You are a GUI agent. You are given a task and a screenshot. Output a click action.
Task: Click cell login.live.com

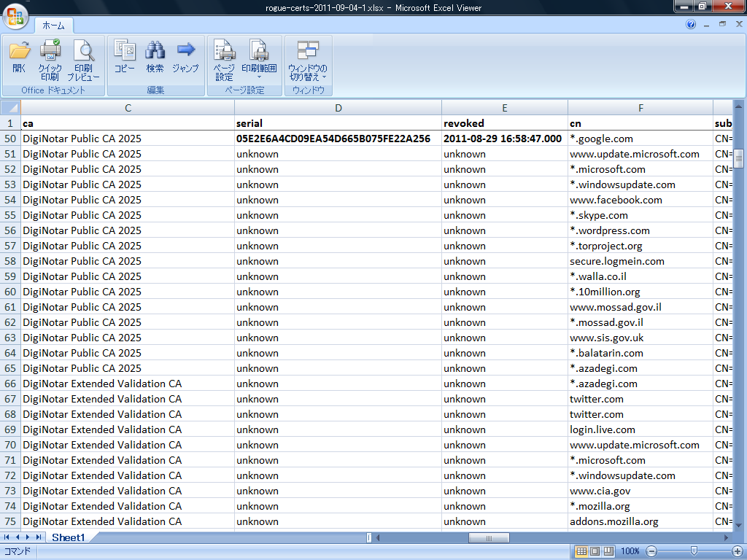click(x=640, y=429)
